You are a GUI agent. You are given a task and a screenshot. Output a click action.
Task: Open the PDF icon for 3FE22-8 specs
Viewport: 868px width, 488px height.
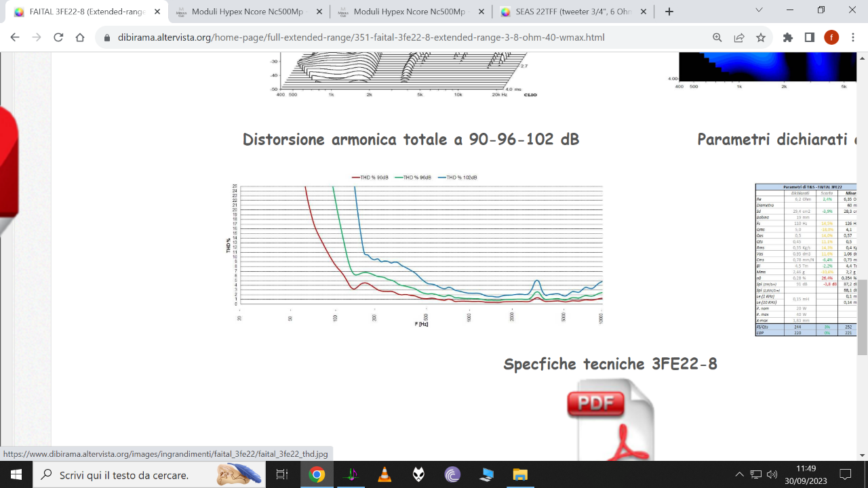pos(610,420)
